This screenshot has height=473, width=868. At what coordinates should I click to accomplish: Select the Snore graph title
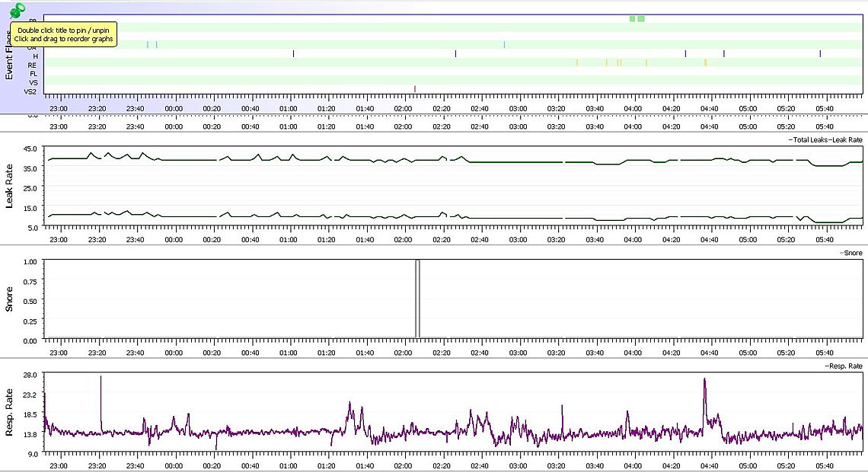click(11, 300)
